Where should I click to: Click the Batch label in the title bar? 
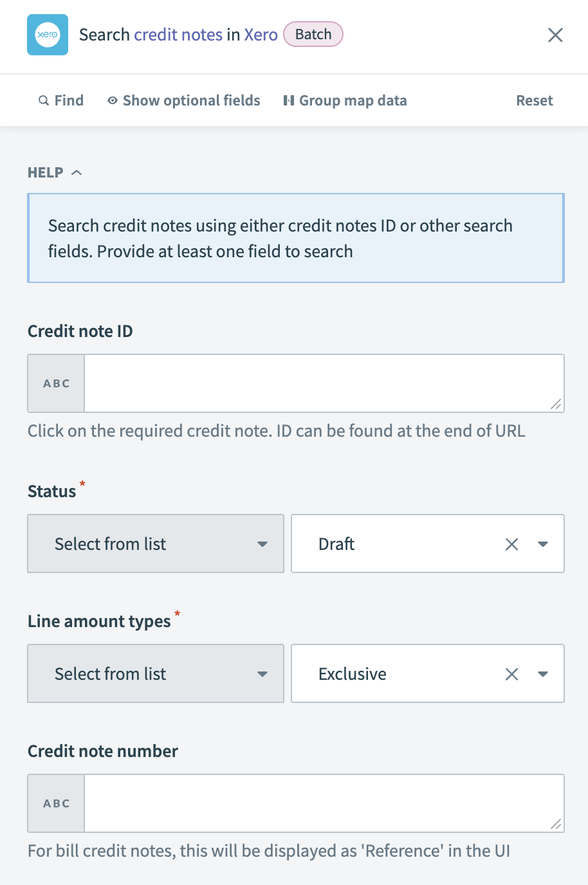pos(313,34)
